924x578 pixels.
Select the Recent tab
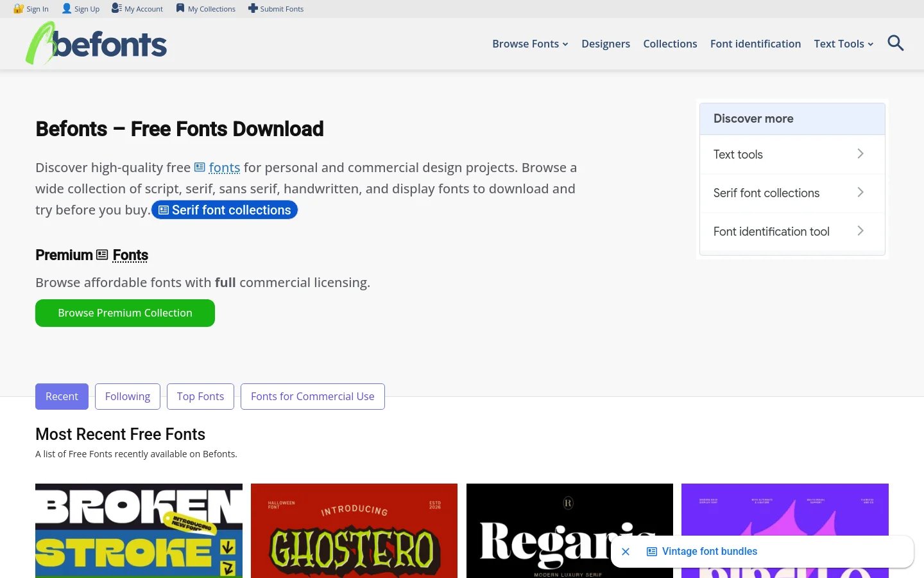[62, 396]
